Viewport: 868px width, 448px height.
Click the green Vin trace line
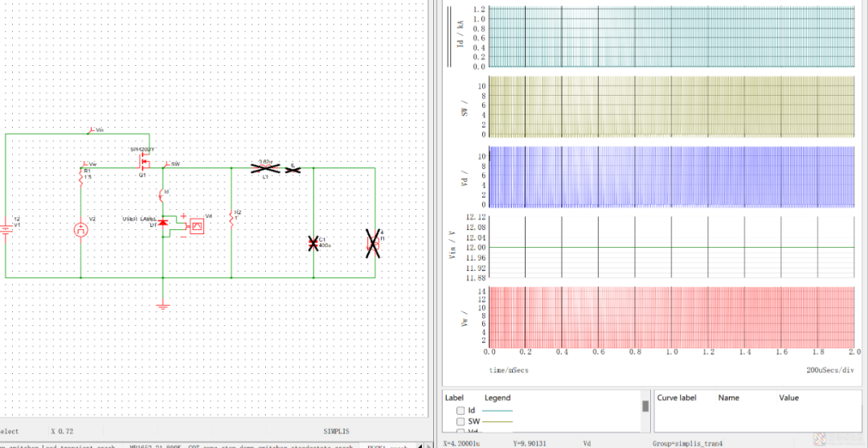point(672,247)
